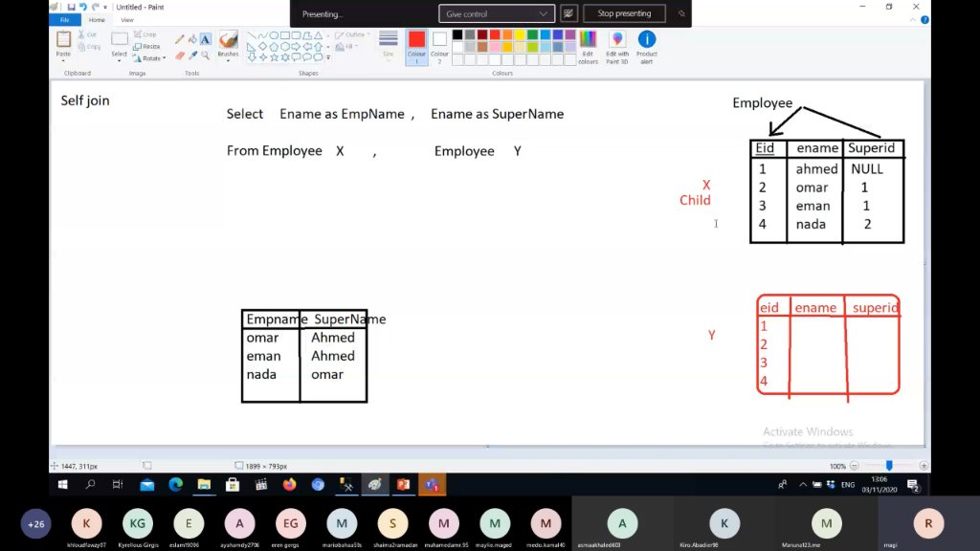This screenshot has height=551, width=980.
Task: Click participant avatar EG
Action: [291, 523]
